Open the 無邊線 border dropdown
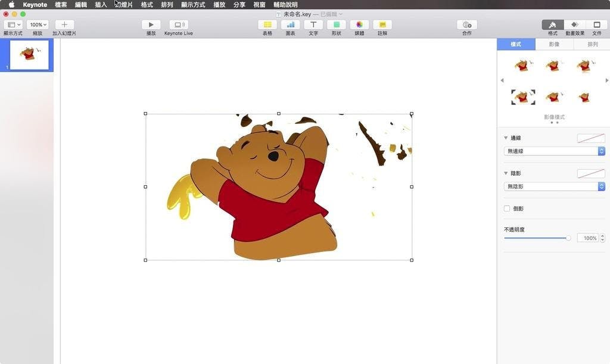Image resolution: width=610 pixels, height=364 pixels. click(555, 151)
